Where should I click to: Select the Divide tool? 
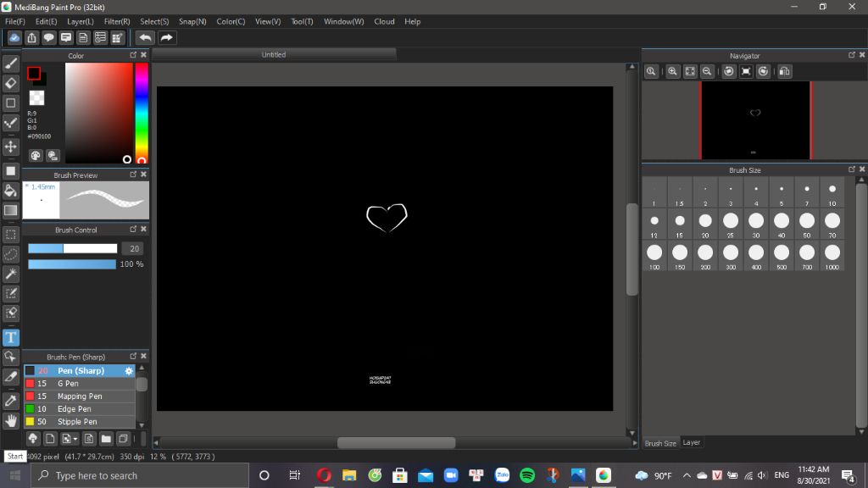click(x=10, y=377)
